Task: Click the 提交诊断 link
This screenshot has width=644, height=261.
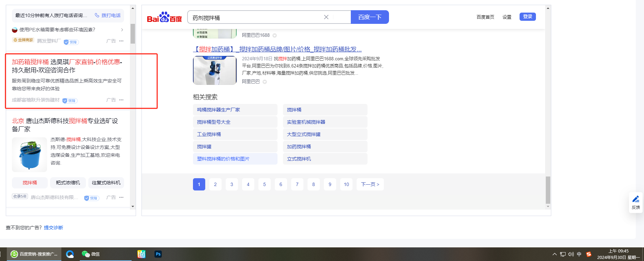Action: click(54, 228)
